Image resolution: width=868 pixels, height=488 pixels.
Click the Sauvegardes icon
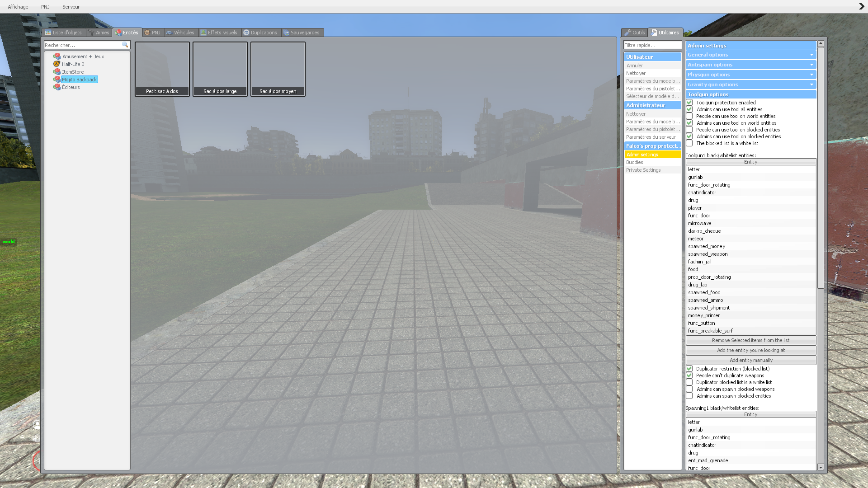point(285,32)
